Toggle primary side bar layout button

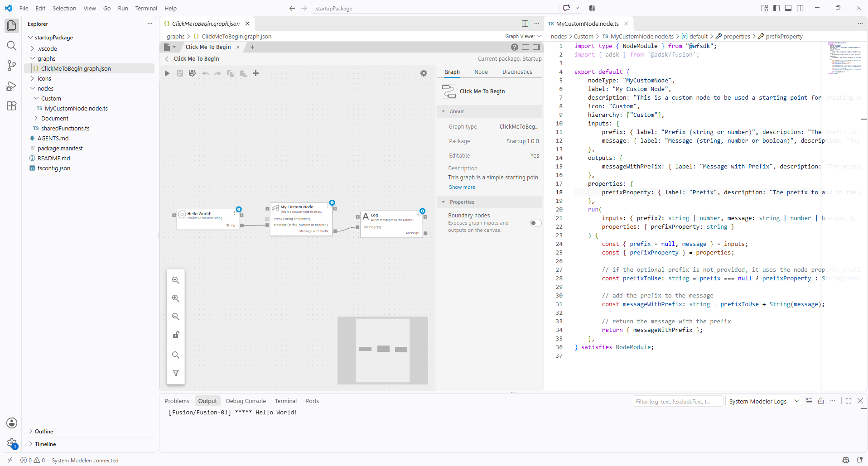point(776,8)
